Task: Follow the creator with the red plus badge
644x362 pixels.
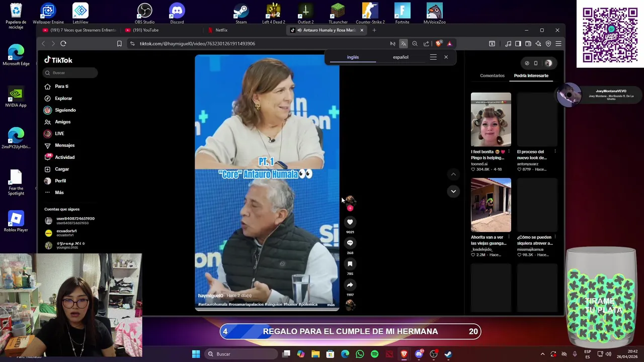Action: point(350,208)
